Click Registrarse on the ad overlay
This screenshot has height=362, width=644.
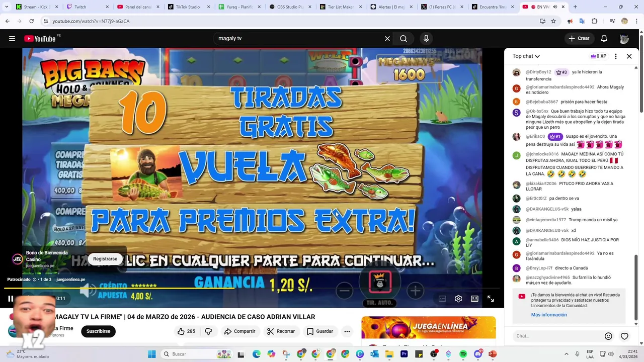point(105,259)
